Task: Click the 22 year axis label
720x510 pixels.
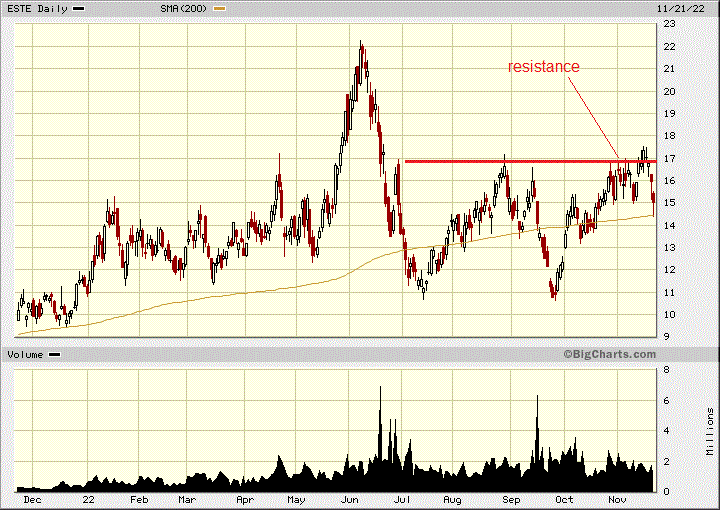Action: point(88,499)
